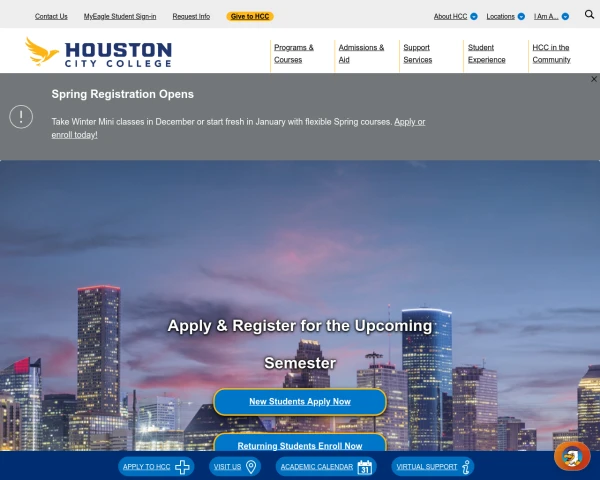Open the MyEagle Student Sign-in link
Image resolution: width=600 pixels, height=480 pixels.
click(120, 16)
